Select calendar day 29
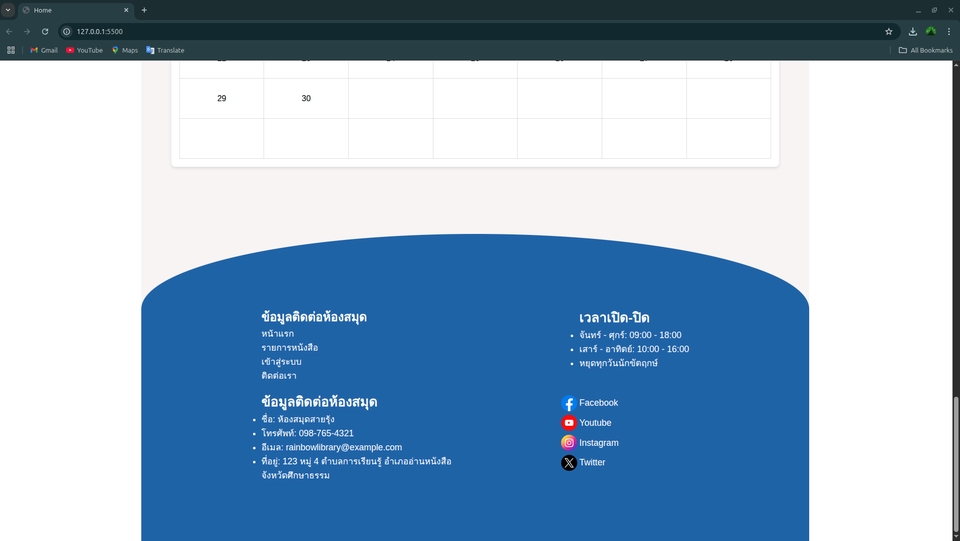Screen dimensions: 960x541 coord(222,98)
